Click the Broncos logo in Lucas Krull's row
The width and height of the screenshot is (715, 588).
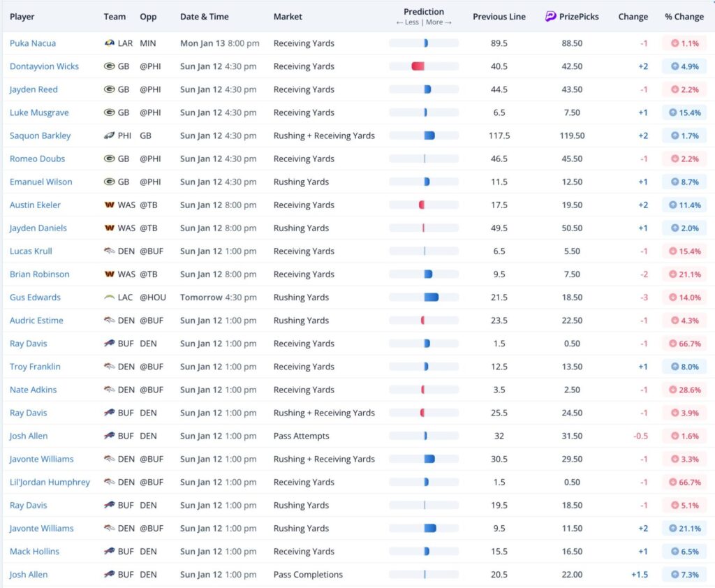click(x=109, y=251)
